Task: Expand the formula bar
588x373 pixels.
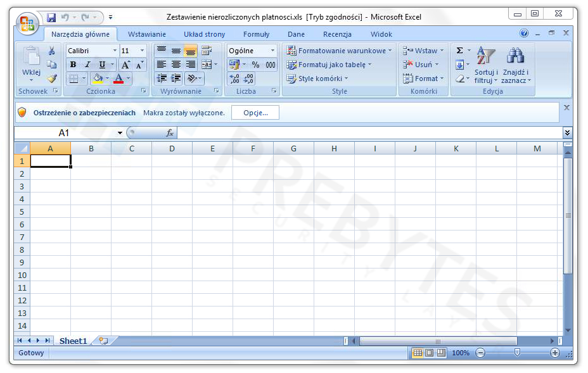Action: tap(567, 133)
